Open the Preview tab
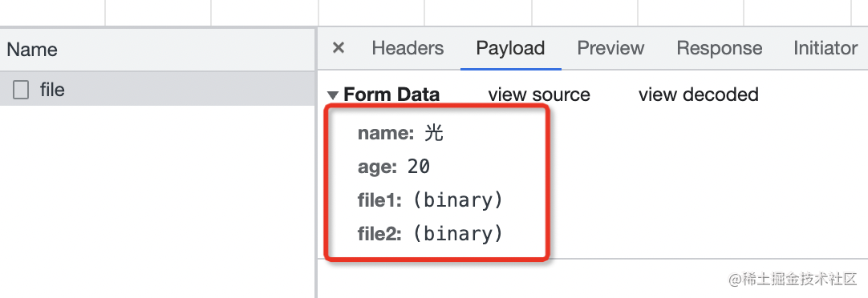The height and width of the screenshot is (298, 868). click(x=610, y=48)
